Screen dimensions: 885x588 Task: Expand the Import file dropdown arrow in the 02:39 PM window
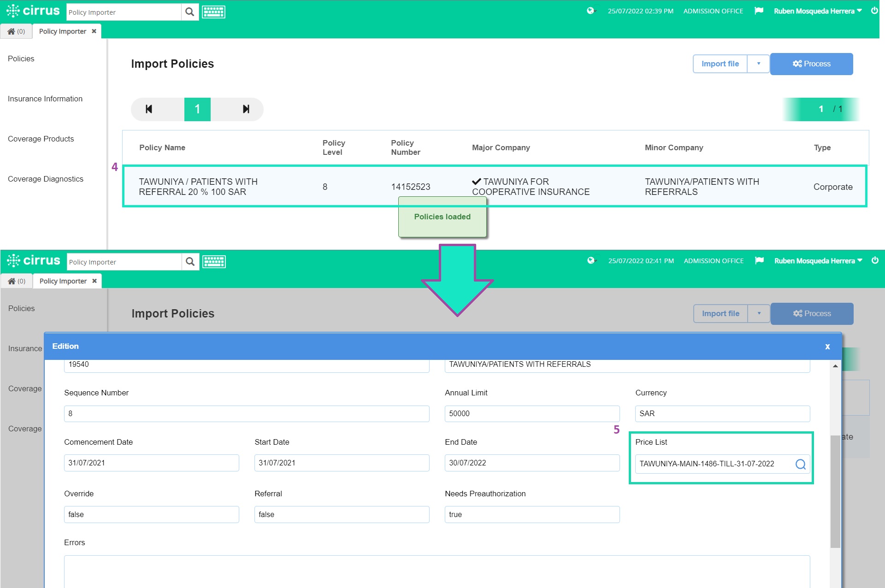point(758,64)
